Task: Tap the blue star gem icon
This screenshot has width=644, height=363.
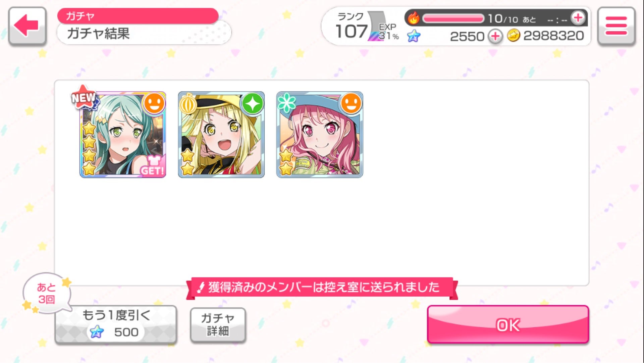Action: click(414, 36)
